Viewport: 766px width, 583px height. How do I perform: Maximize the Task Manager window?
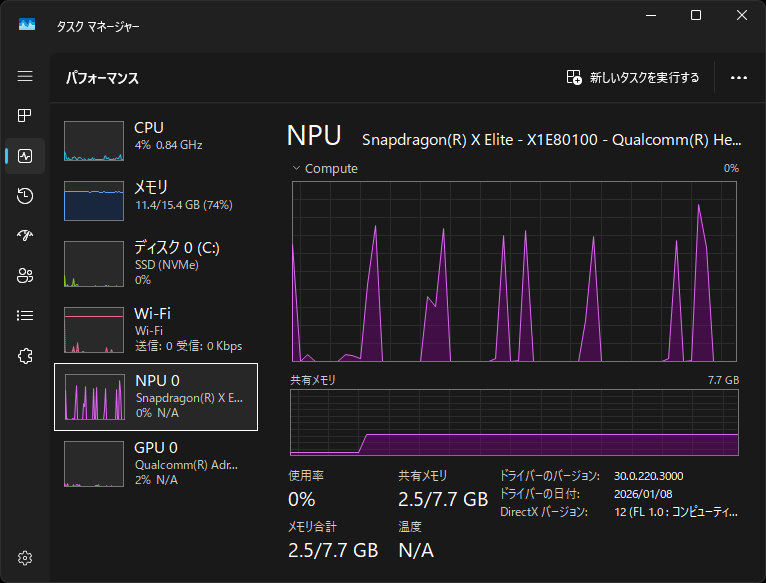[696, 16]
